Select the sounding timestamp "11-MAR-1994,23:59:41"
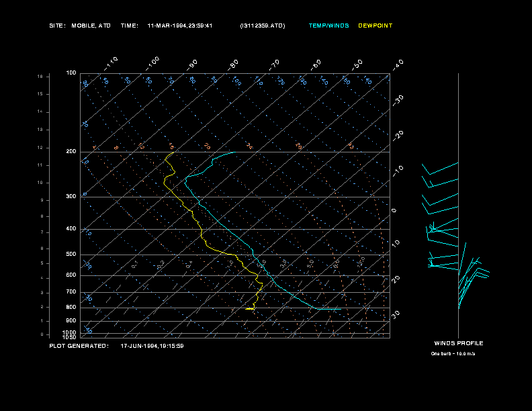 click(x=180, y=26)
